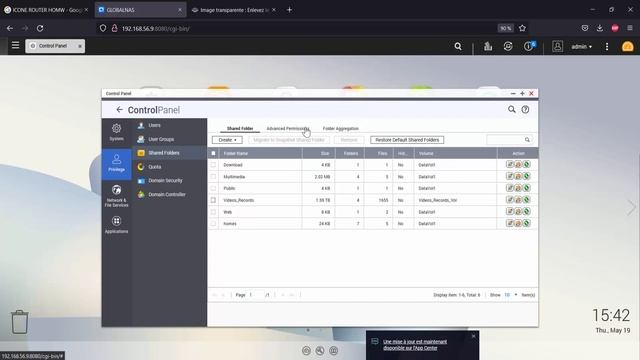Click the edit permissions icon for Download folder
This screenshot has width=640, height=360.
(x=518, y=164)
